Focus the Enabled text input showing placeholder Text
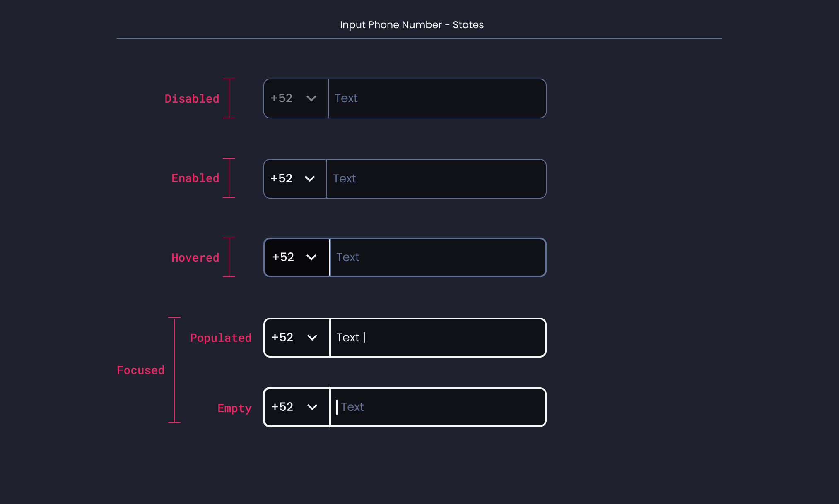This screenshot has height=504, width=839. pos(435,178)
